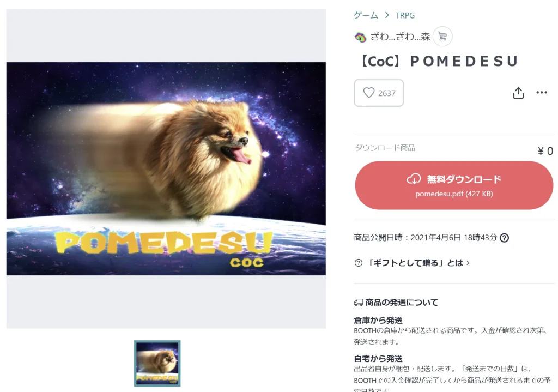Open the ざわ...ざわ...森 shop link

pos(400,37)
